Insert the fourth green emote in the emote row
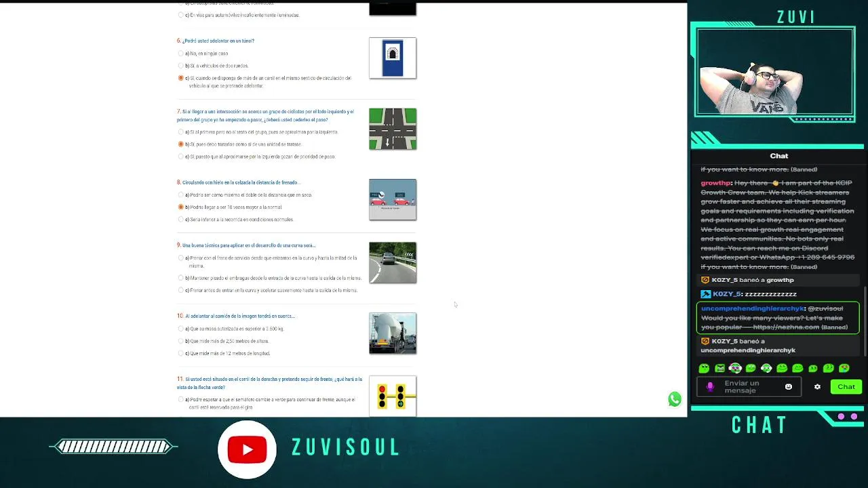Viewport: 868px width, 488px height. coord(751,369)
